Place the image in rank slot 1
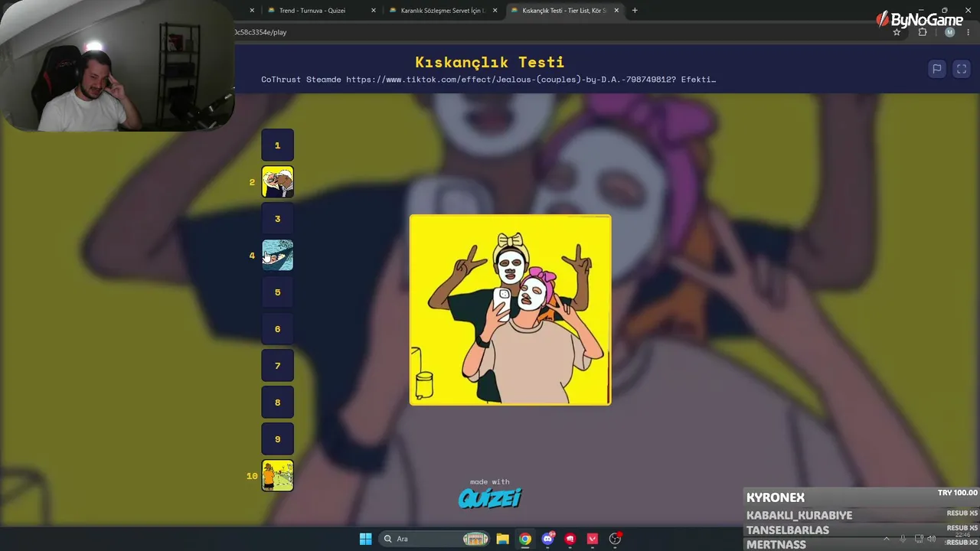The image size is (980, 551). point(277,145)
